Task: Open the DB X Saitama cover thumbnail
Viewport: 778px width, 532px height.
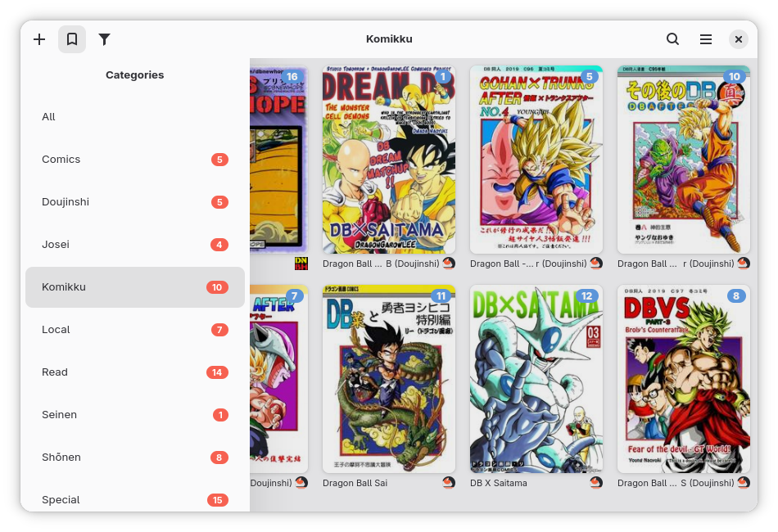Action: 536,379
